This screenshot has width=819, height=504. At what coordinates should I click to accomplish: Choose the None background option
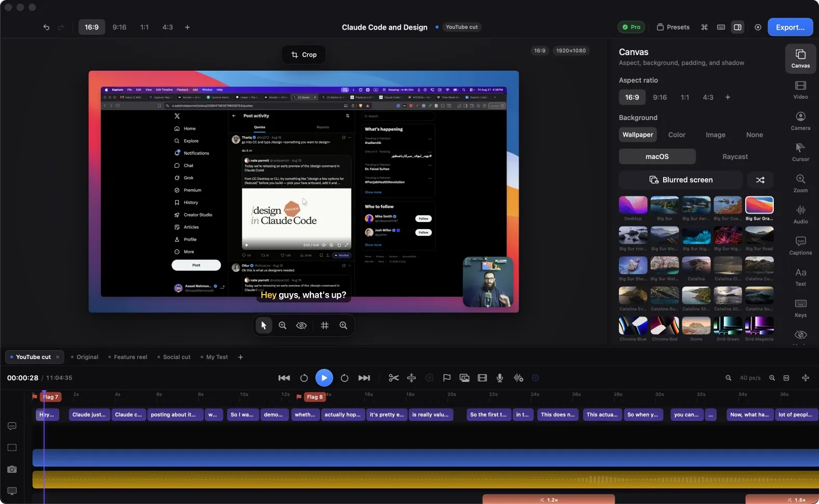(755, 135)
